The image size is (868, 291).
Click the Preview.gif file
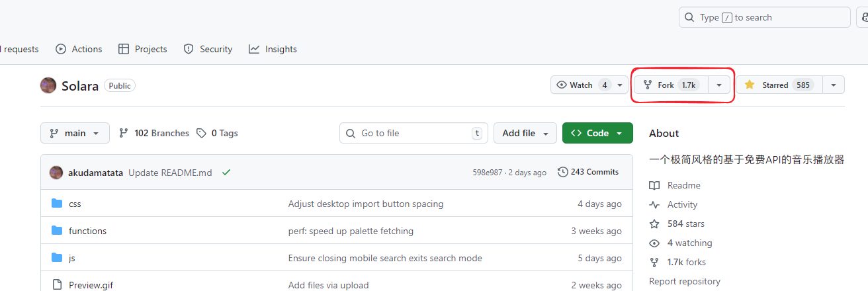click(x=91, y=285)
